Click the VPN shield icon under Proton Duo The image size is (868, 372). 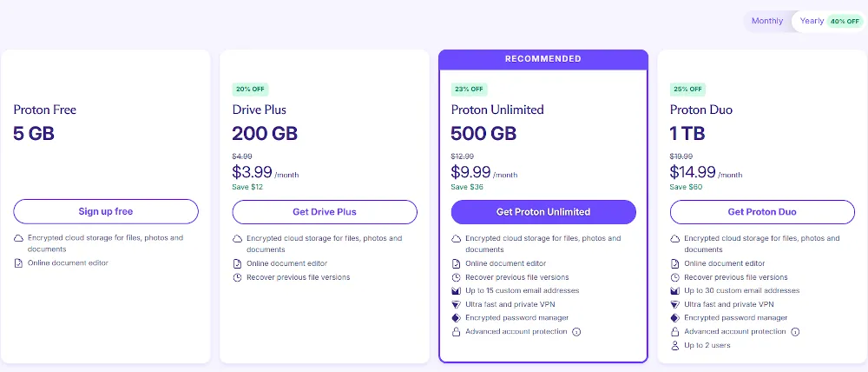point(675,304)
